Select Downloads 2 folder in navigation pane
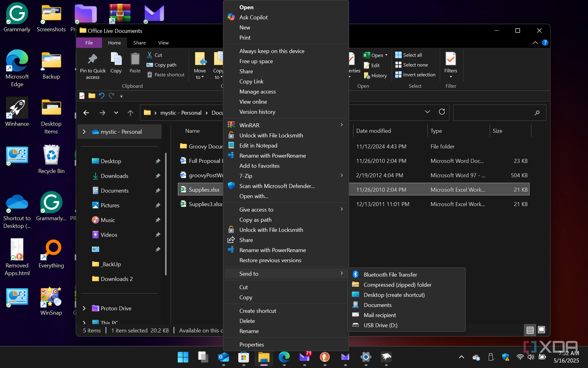 [x=117, y=279]
